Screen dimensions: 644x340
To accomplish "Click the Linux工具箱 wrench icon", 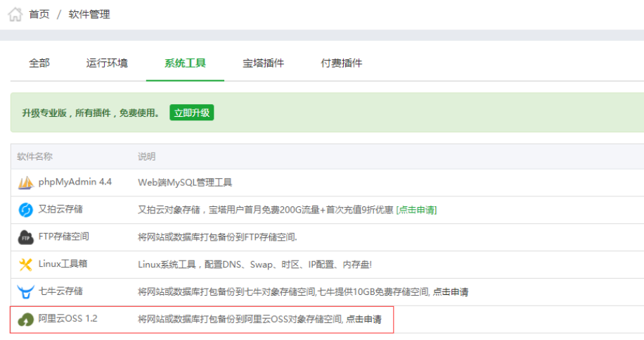I will pyautogui.click(x=25, y=265).
